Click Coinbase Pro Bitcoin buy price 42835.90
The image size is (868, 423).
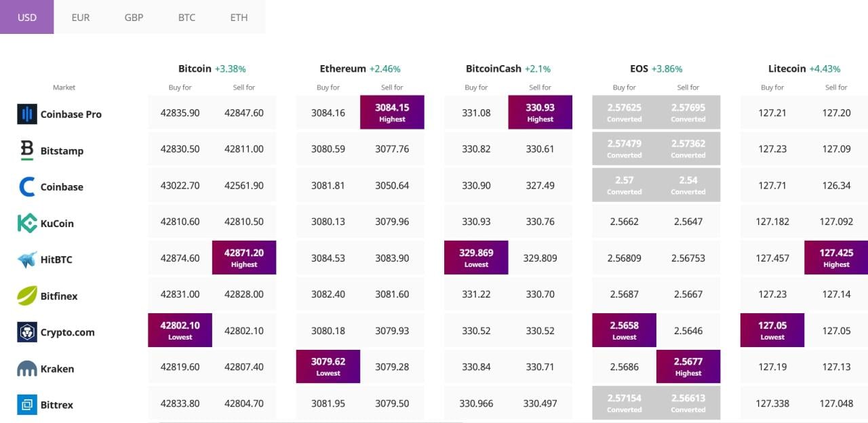(180, 113)
